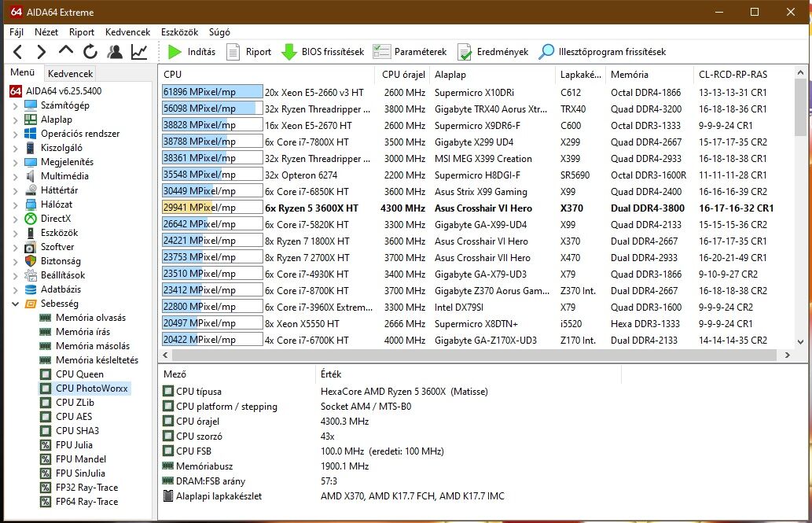This screenshot has height=523, width=812.
Task: Expand the Megjelenítés tree node
Action: point(15,162)
